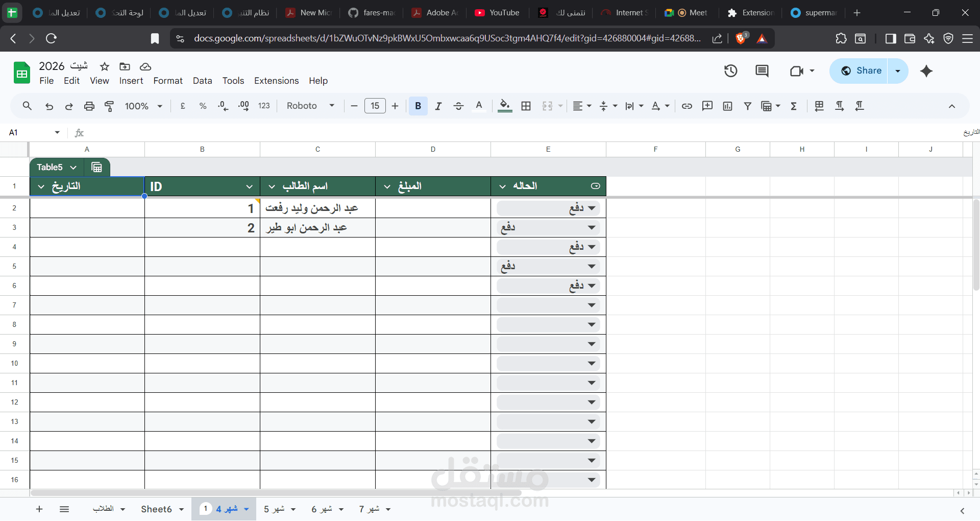980x521 pixels.
Task: Open version history clock icon
Action: click(730, 71)
